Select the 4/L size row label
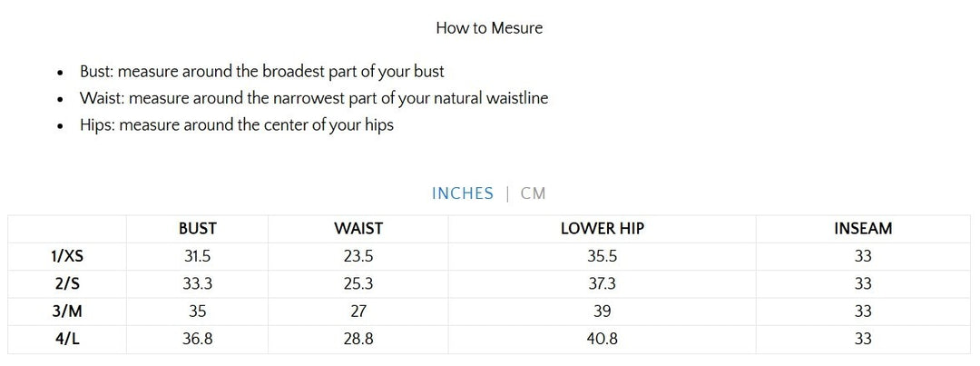Screen dimensions: 980x366 pos(67,339)
